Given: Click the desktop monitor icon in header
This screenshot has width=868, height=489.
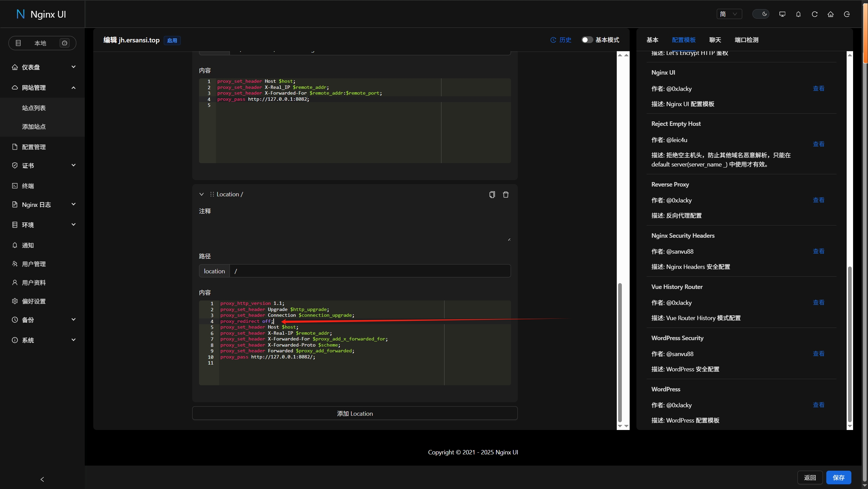Looking at the screenshot, I should click(x=782, y=14).
